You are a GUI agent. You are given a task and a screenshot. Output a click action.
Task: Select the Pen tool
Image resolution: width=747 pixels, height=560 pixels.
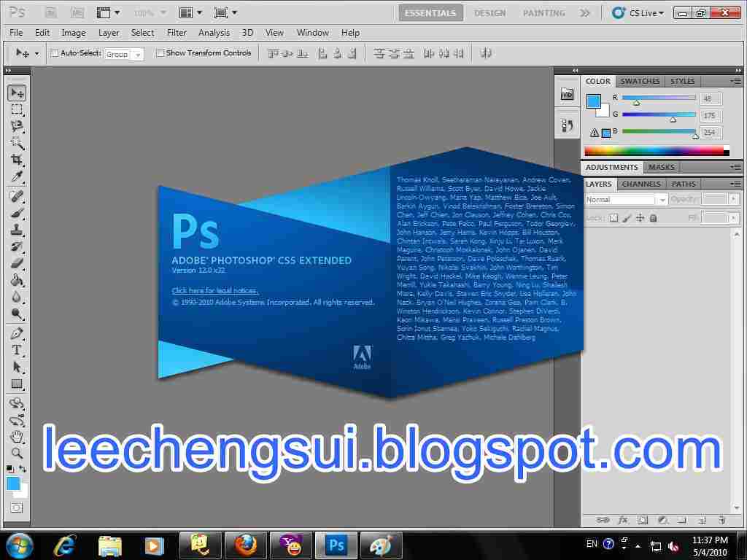(x=18, y=333)
